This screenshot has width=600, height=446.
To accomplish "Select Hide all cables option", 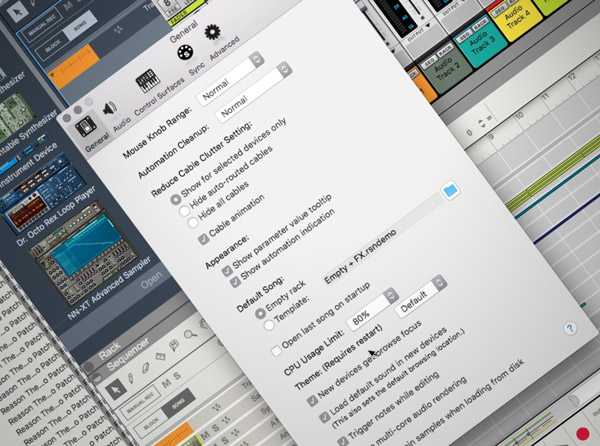I will (x=192, y=221).
